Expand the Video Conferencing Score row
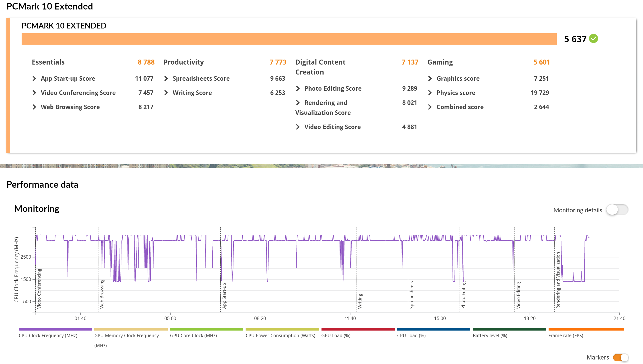The width and height of the screenshot is (643, 364). tap(34, 93)
